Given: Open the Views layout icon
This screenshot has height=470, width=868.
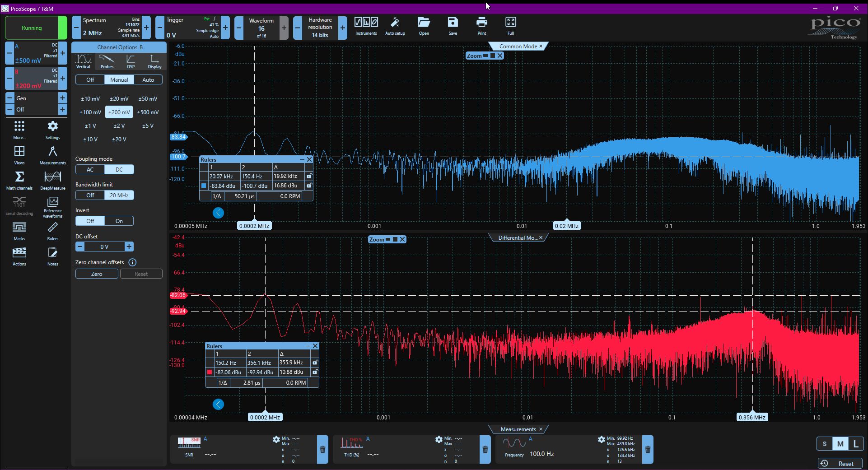Looking at the screenshot, I should [x=19, y=155].
